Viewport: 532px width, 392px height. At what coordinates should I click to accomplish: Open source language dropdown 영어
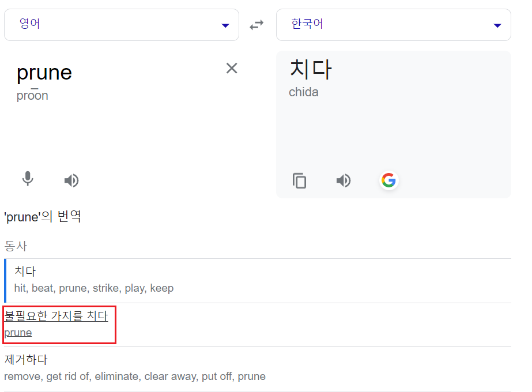[x=122, y=25]
